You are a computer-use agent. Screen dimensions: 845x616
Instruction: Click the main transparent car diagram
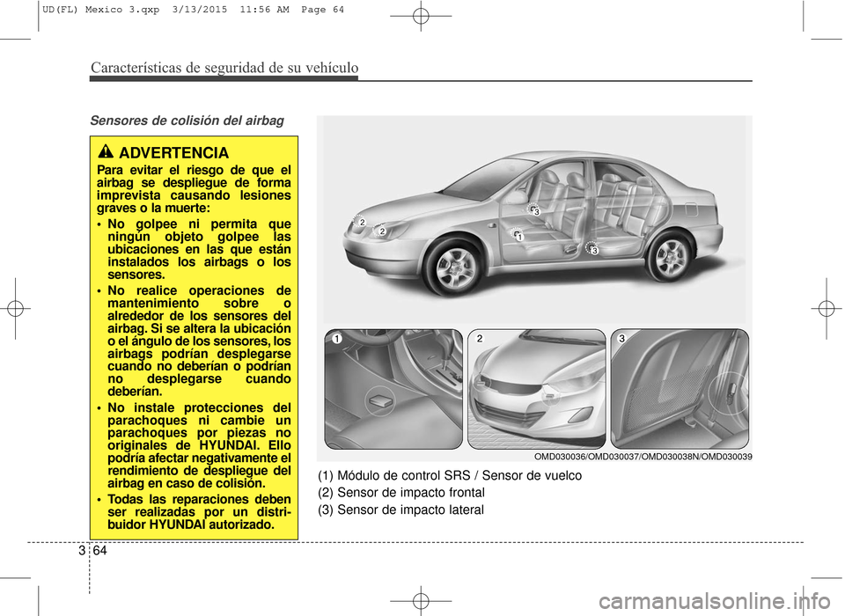(x=533, y=221)
